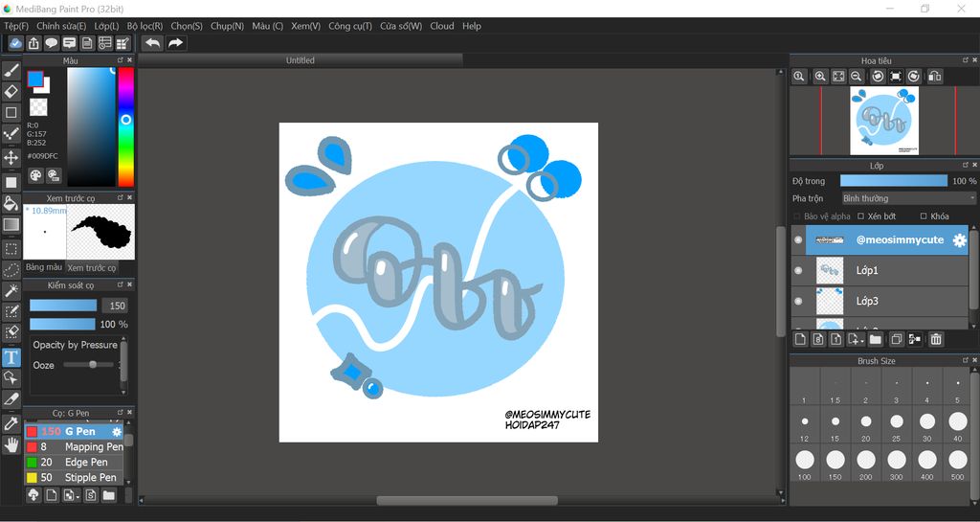Click brush size value field 150
The image size is (980, 522).
tap(117, 306)
